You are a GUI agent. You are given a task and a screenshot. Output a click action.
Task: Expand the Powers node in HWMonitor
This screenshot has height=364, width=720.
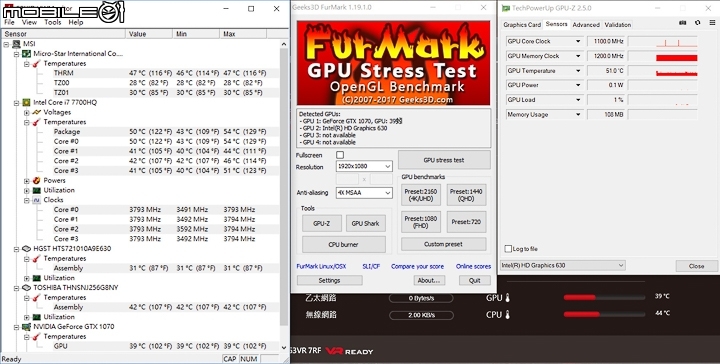(x=27, y=181)
